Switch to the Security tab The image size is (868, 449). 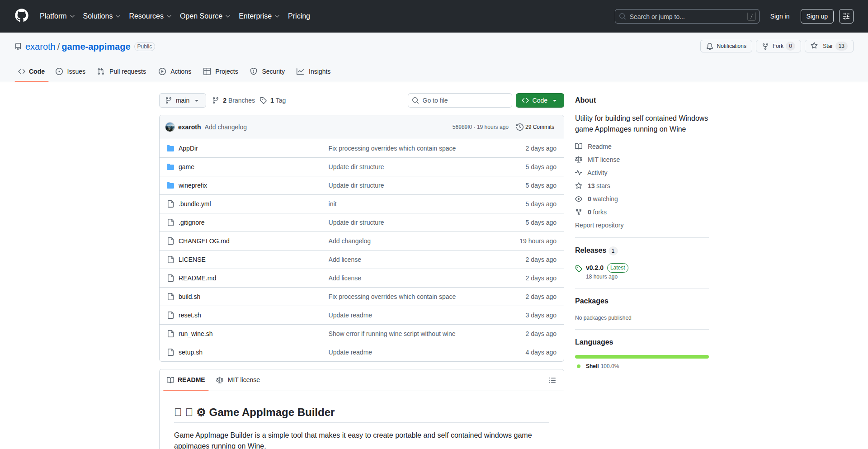268,71
